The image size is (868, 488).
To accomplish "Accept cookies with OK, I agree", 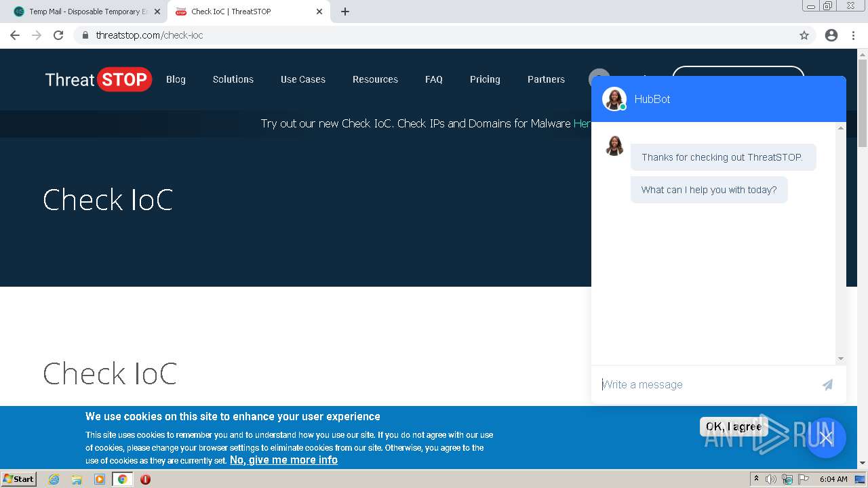I will [734, 426].
